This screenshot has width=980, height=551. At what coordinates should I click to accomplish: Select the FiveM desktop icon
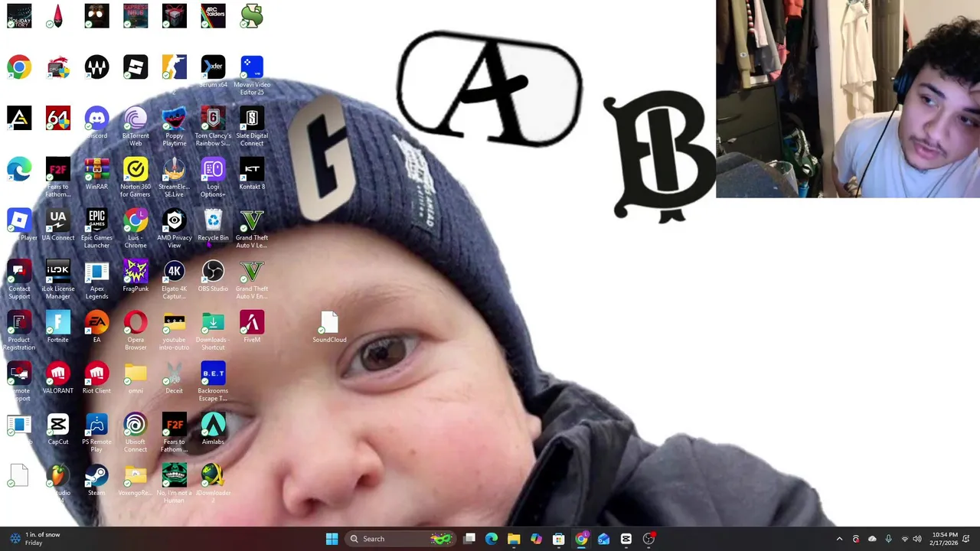[x=252, y=328]
